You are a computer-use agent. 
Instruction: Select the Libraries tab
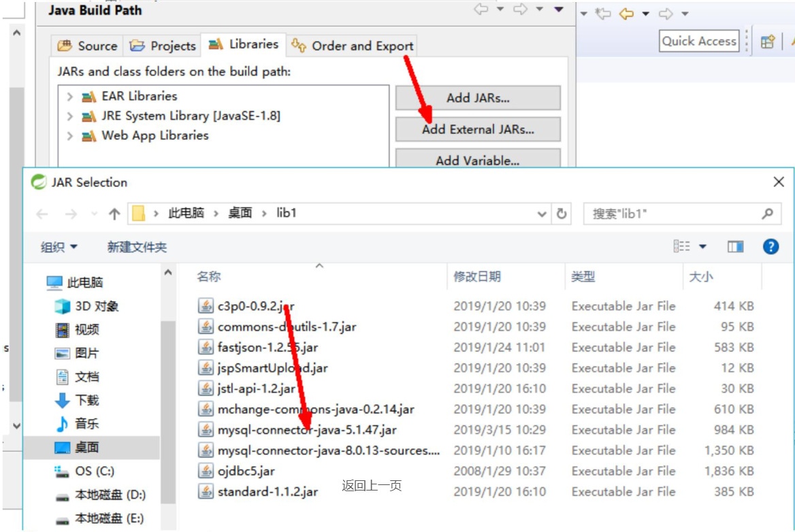[x=244, y=45]
